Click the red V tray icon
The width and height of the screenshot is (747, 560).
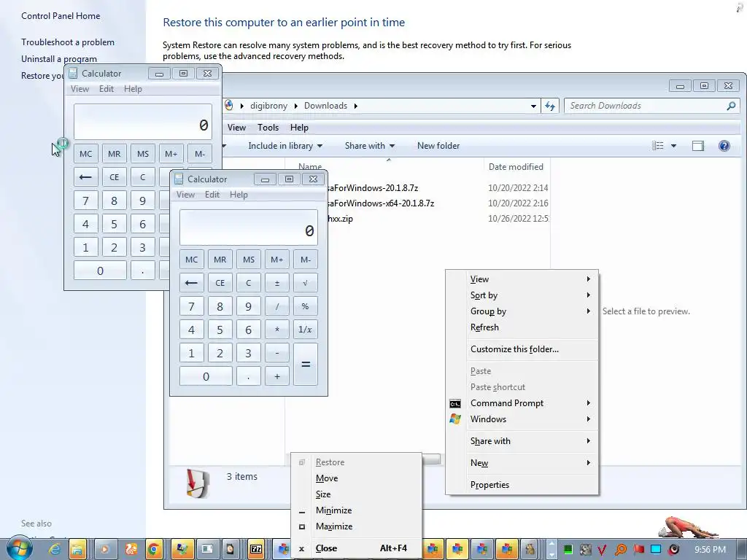[x=602, y=550]
